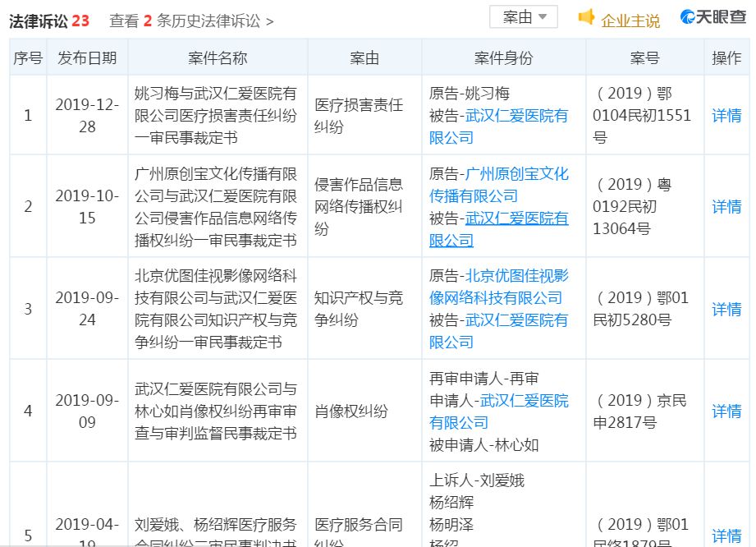This screenshot has width=756, height=547.
Task: Click the 案件名称 column header
Action: coord(218,57)
